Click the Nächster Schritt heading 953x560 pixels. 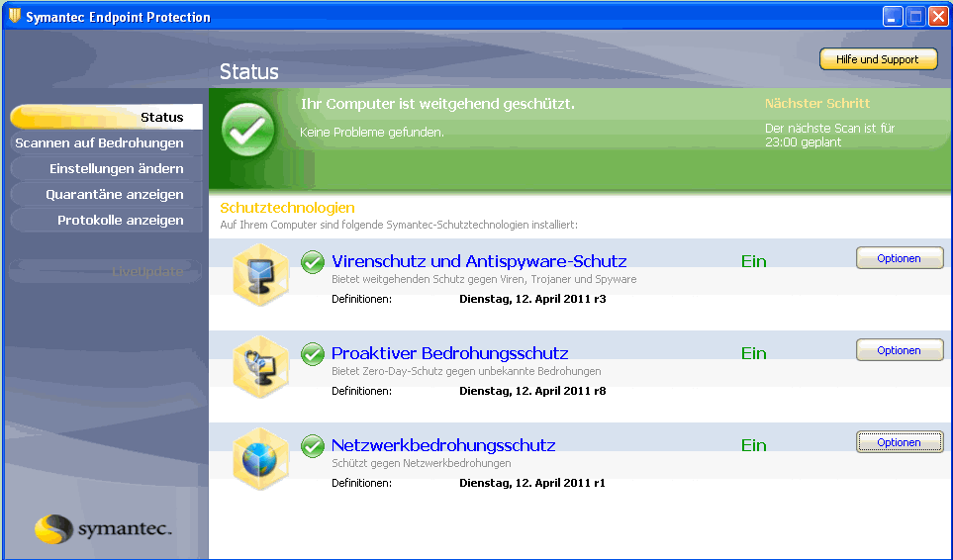pos(817,103)
